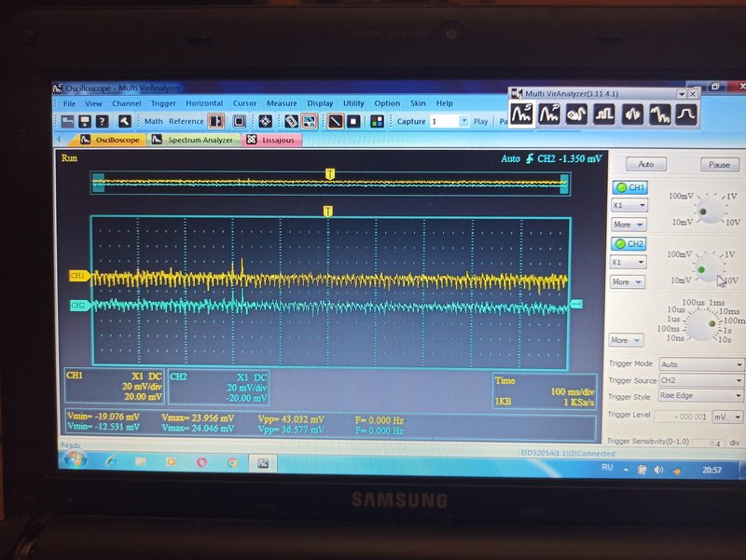Viewport: 746px width, 560px height.
Task: Click the hammer tool icon in toolbar
Action: pos(125,122)
